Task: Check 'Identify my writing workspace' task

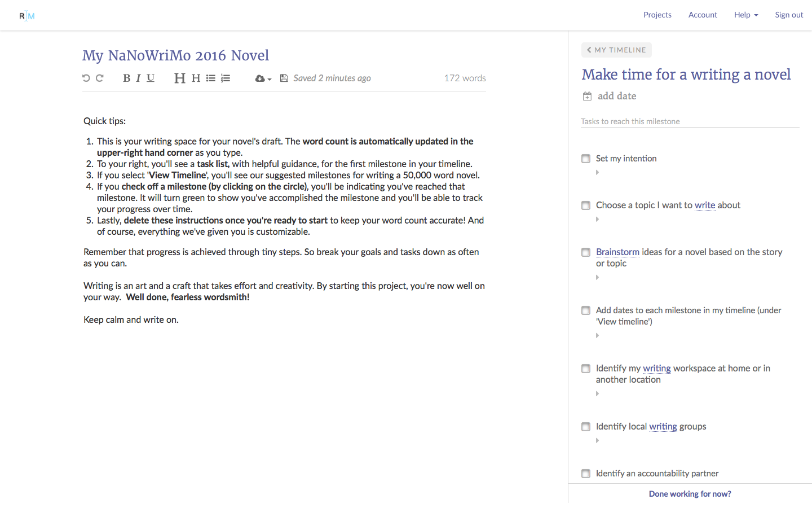Action: tap(586, 369)
